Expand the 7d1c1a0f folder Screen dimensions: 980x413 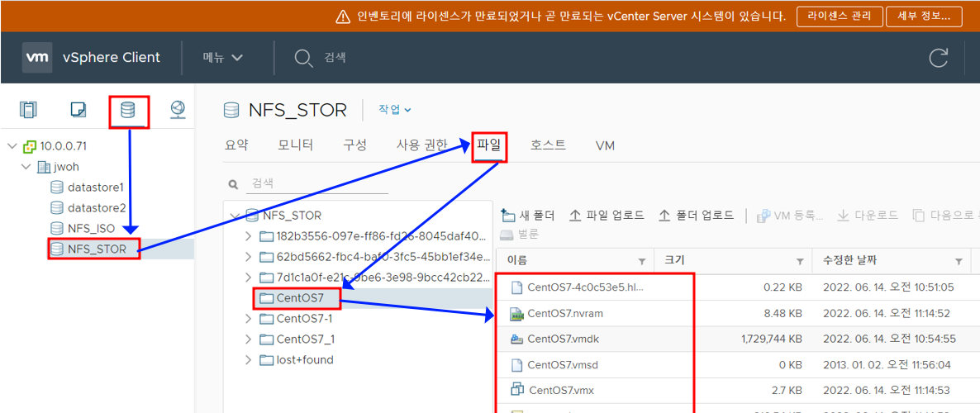click(249, 278)
